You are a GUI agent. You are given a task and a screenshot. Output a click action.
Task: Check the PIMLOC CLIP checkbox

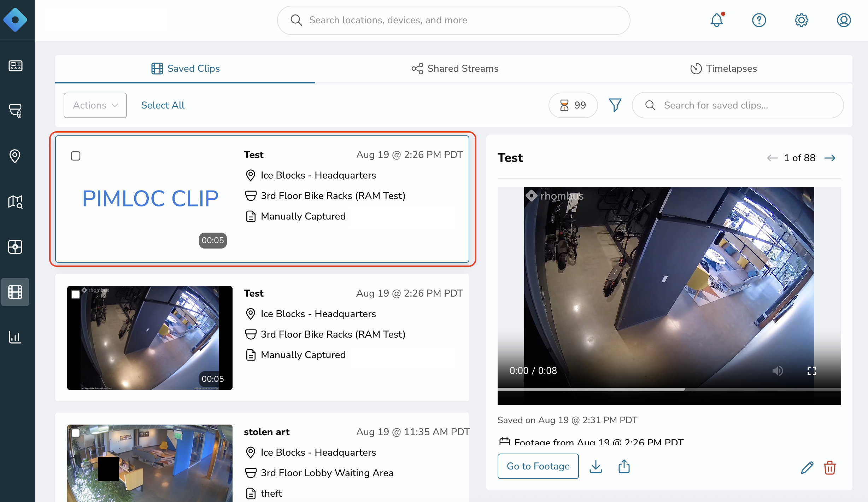(76, 156)
